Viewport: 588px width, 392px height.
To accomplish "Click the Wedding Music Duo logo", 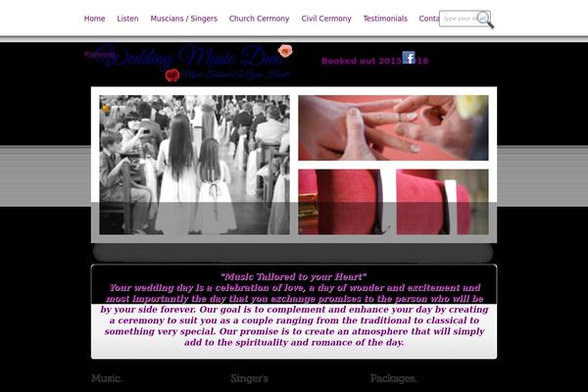I will tap(189, 57).
